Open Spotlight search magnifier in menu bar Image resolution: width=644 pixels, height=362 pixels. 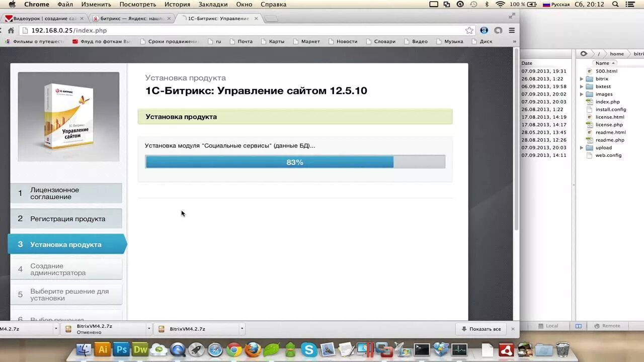(615, 4)
